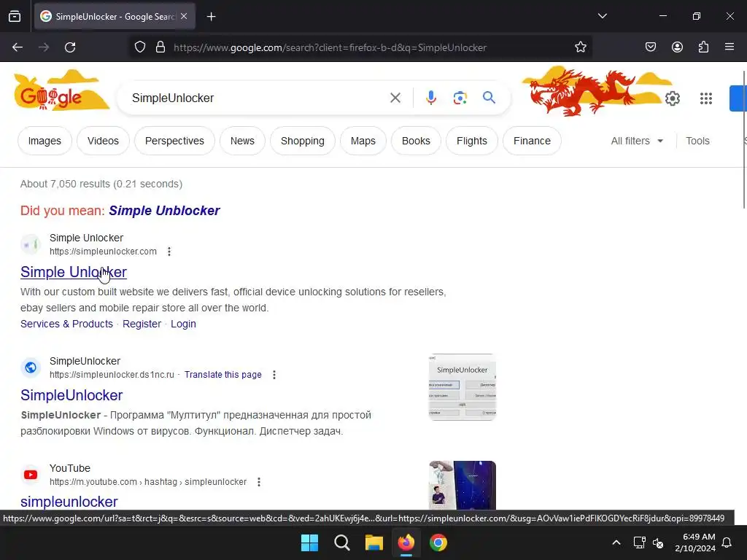Open Firefox tracking protection shield
The height and width of the screenshot is (560, 747).
tap(139, 47)
